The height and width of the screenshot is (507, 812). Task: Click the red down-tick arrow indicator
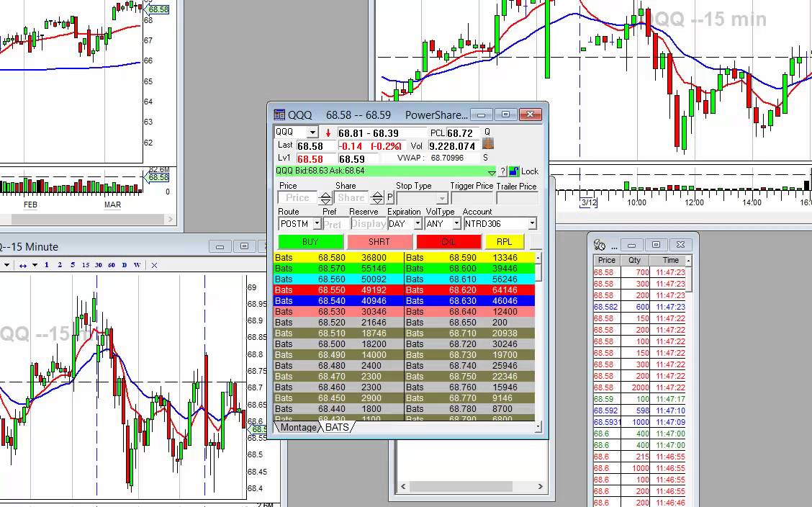pyautogui.click(x=328, y=133)
